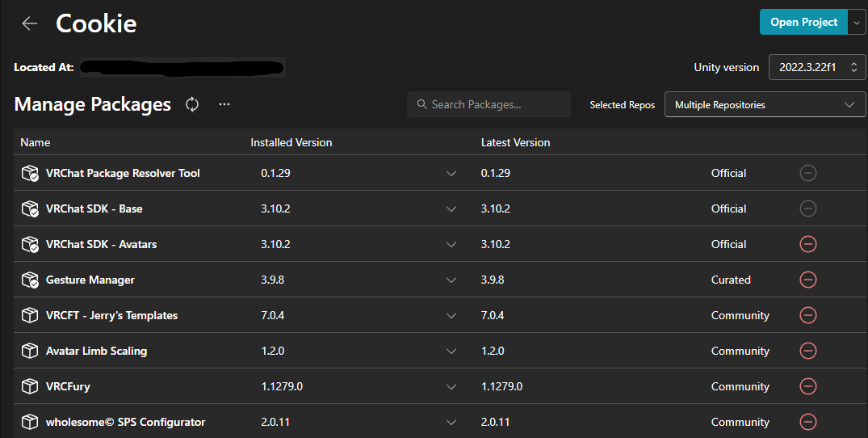Click the Name column header
The image size is (868, 438).
(x=36, y=142)
